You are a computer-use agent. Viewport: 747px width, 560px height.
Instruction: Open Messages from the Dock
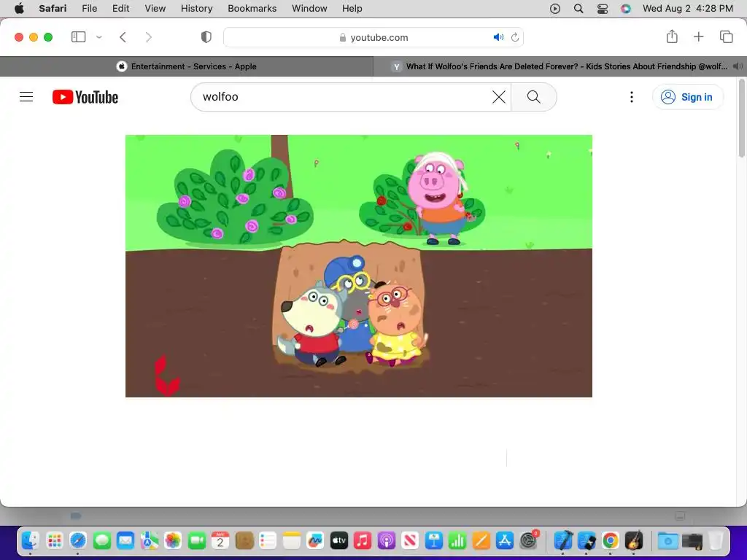102,540
